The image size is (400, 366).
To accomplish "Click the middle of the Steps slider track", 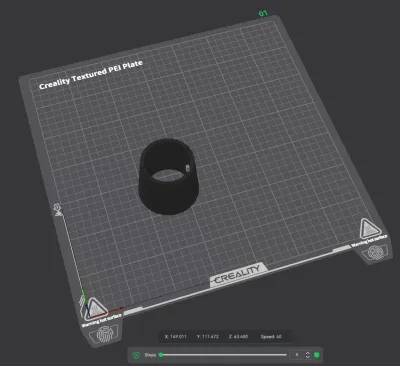I will pos(223,355).
